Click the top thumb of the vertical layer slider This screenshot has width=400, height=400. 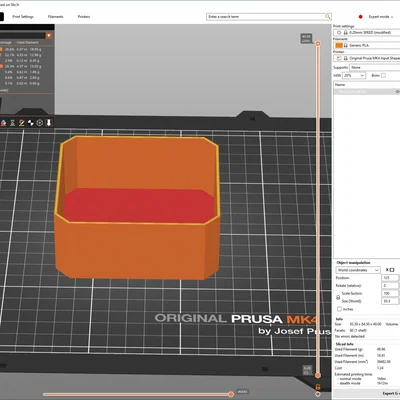pos(318,44)
